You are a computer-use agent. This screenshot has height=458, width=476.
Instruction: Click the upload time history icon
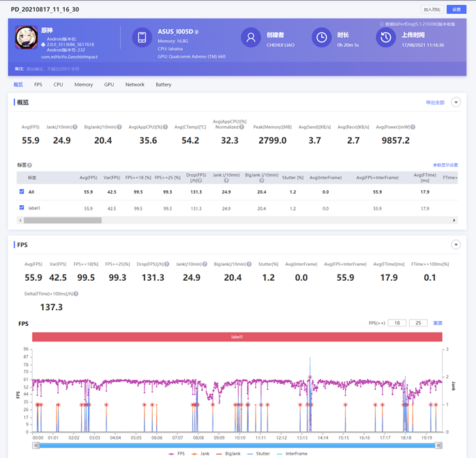pos(386,38)
